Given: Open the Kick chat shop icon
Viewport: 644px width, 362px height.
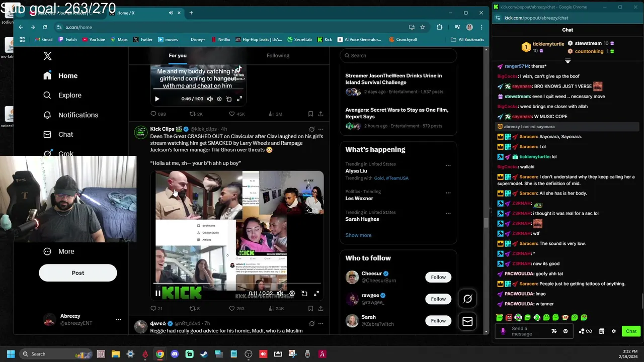Looking at the screenshot, I should (601, 331).
